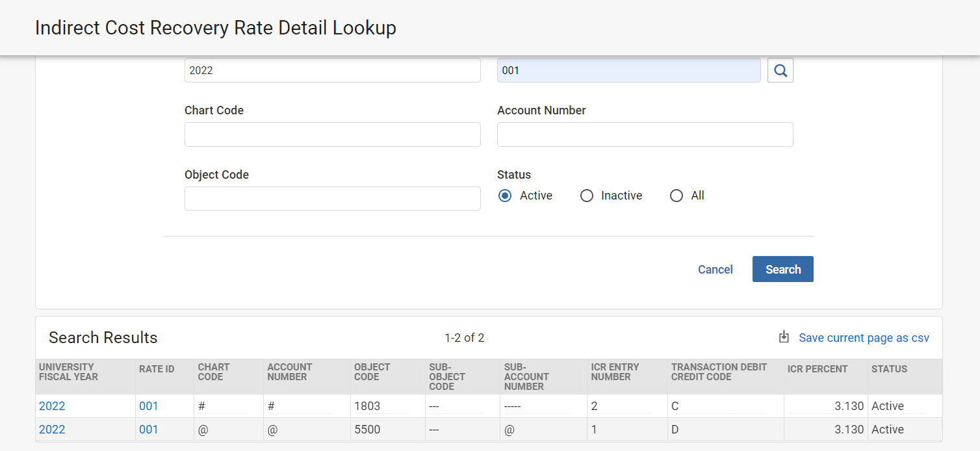
Task: Click the Rate ID lookup magnifying glass icon
Action: pos(780,70)
